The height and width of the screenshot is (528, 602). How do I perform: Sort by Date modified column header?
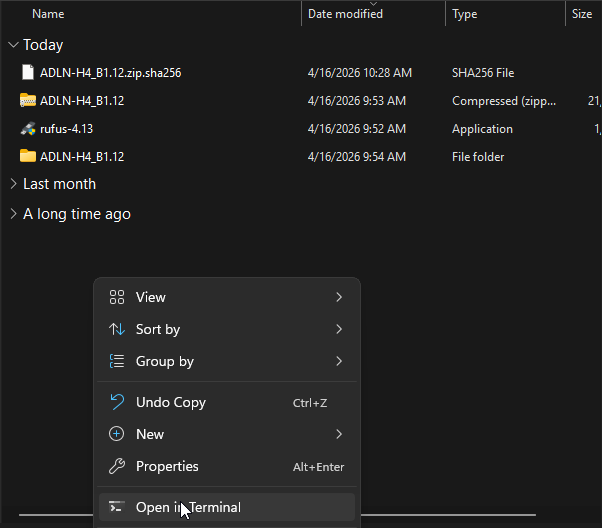pyautogui.click(x=345, y=14)
